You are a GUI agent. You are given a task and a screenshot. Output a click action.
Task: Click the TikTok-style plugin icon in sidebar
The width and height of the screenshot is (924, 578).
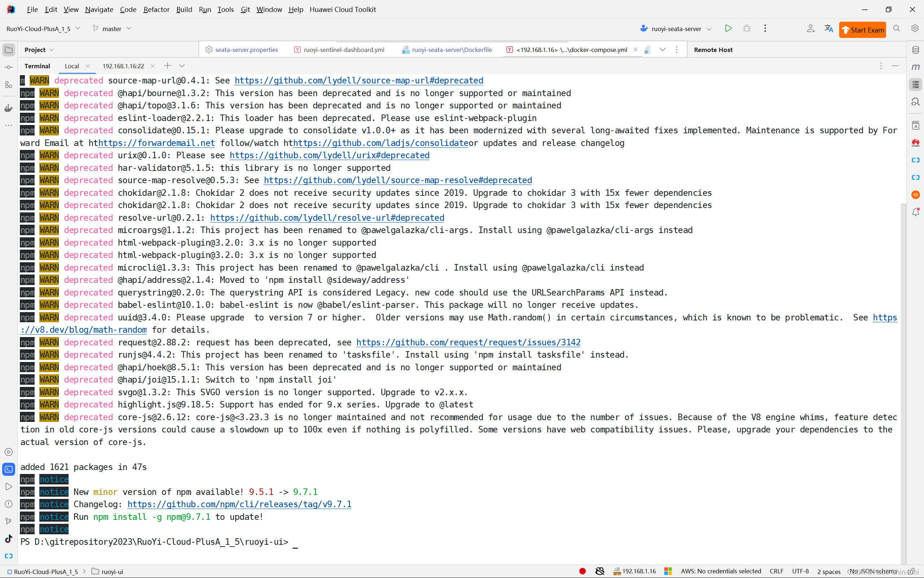[8, 539]
